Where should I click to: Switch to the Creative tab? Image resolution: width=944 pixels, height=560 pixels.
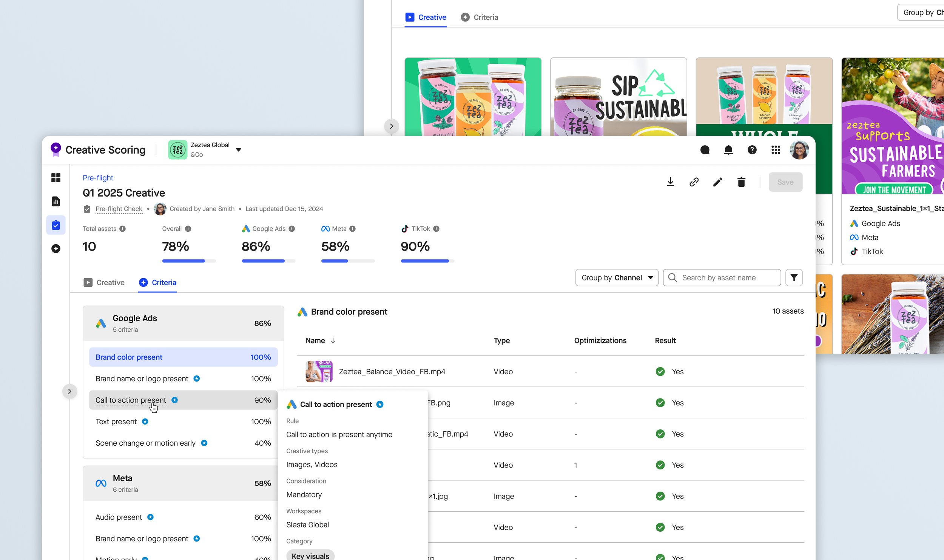(x=104, y=283)
